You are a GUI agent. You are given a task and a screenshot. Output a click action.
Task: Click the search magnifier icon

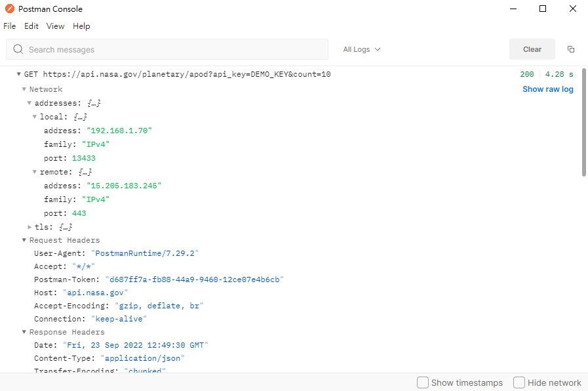pyautogui.click(x=18, y=49)
